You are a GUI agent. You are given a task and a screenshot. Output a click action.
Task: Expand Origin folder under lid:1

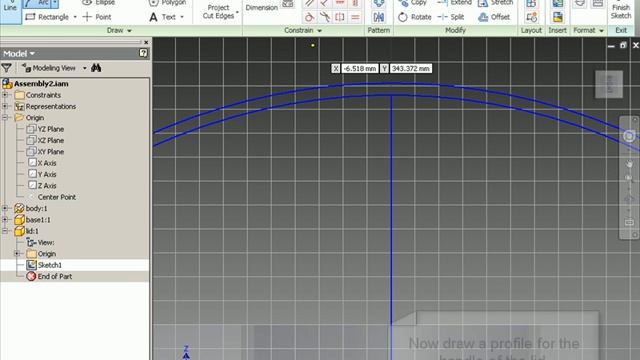coord(17,253)
